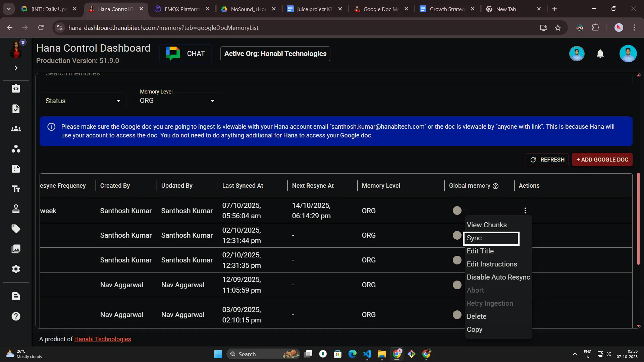Image resolution: width=644 pixels, height=362 pixels.
Task: Click the info icon in the Google doc notice
Action: click(x=51, y=127)
